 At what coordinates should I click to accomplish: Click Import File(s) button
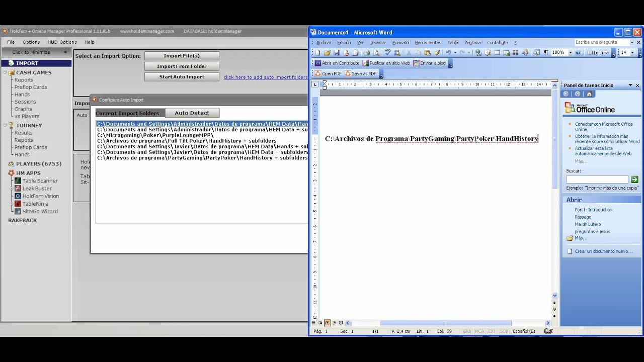tap(182, 56)
